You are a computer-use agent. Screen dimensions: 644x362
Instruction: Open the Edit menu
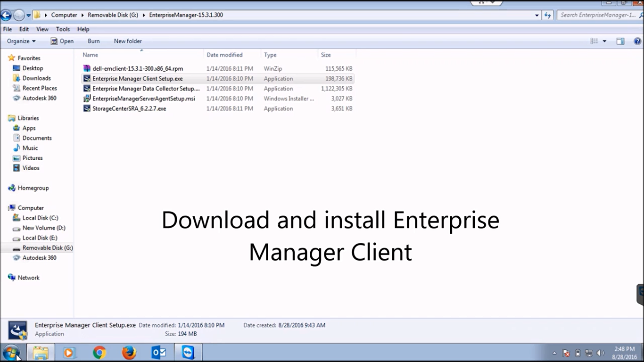click(x=24, y=29)
